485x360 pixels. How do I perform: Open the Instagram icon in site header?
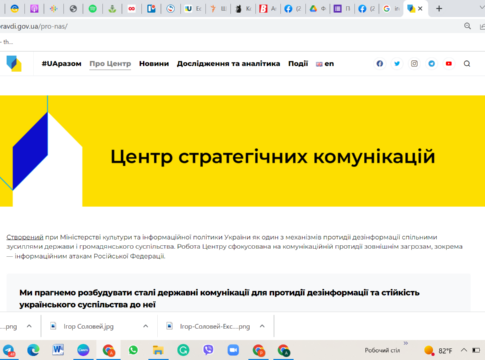click(x=414, y=63)
